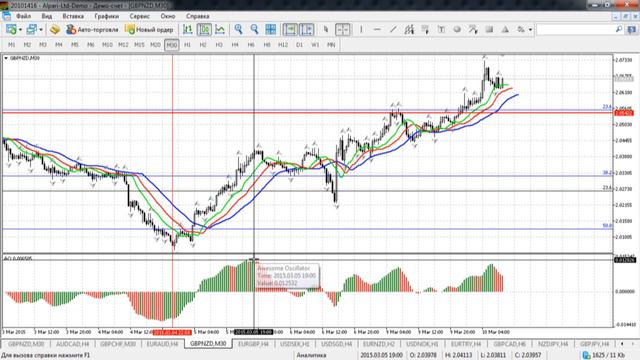
Task: Click the red price label on price scale
Action: [x=624, y=113]
